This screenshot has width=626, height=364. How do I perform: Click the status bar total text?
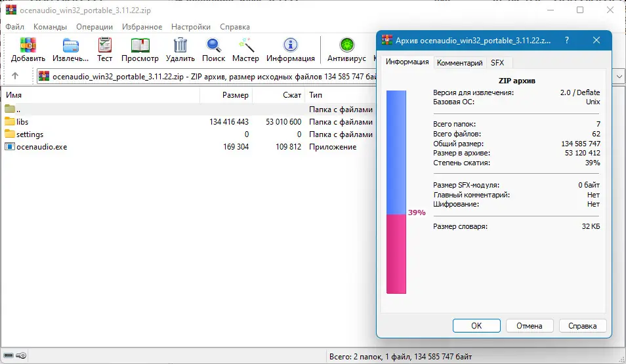pyautogui.click(x=400, y=356)
